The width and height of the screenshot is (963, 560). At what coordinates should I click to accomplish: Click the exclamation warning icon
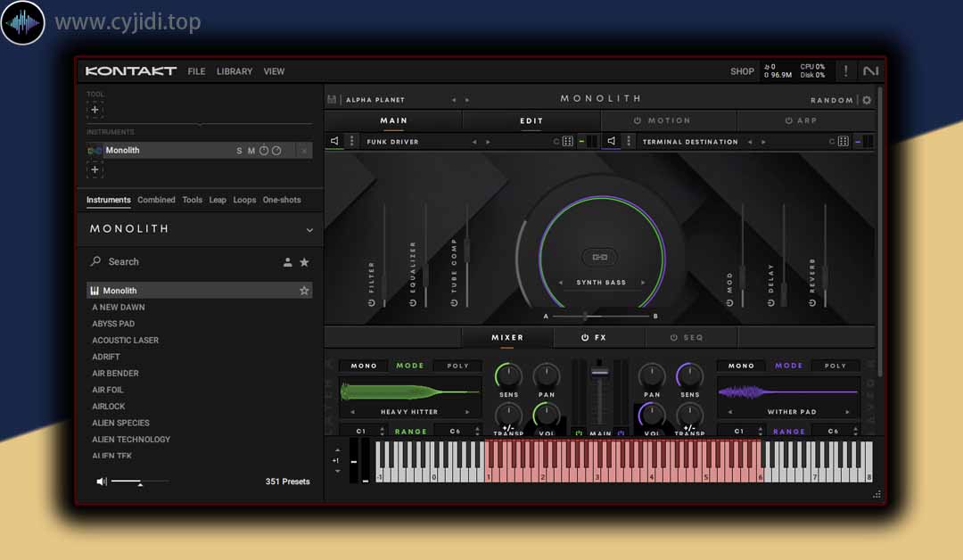(x=845, y=70)
